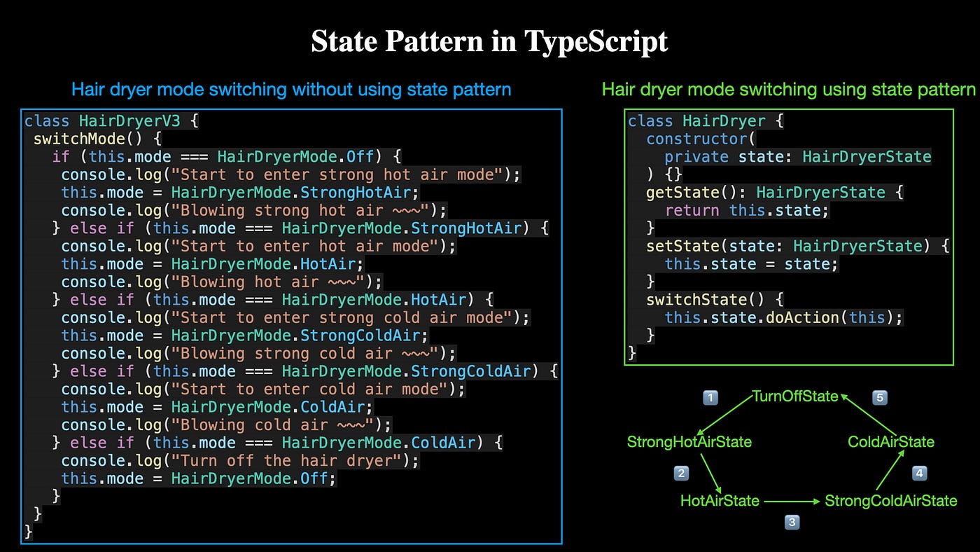This screenshot has width=980, height=552.
Task: Select step marker 3 below HotAirState
Action: point(792,521)
